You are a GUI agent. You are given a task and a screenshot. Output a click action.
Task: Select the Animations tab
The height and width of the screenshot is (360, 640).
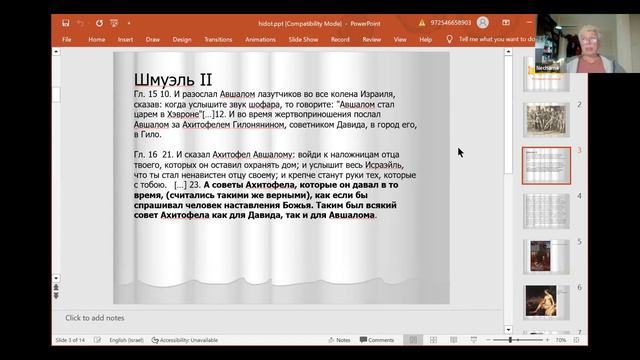tap(260, 40)
